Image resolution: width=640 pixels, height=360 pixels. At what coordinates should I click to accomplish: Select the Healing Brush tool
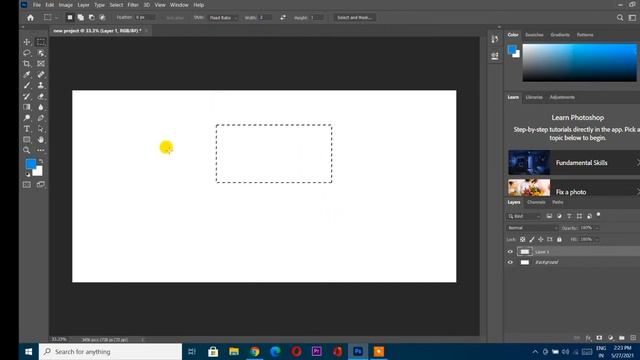[x=41, y=75]
